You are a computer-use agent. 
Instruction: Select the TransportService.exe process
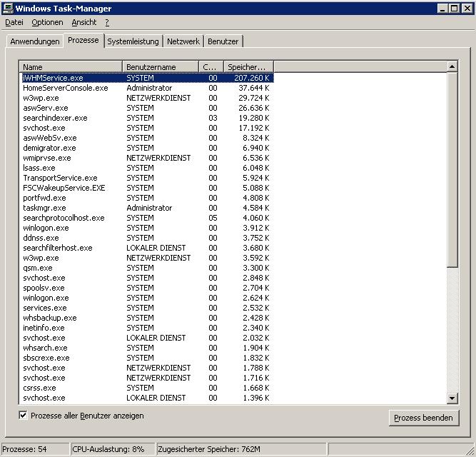tap(146, 178)
